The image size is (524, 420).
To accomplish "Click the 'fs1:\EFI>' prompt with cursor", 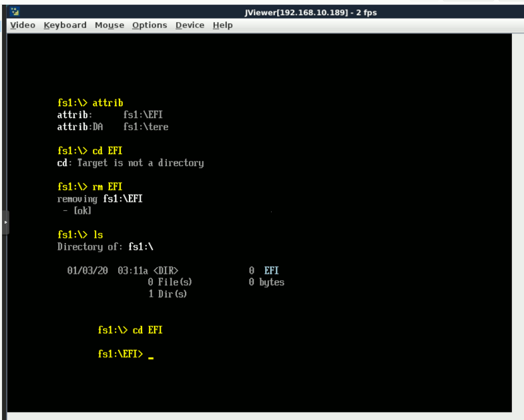I will pyautogui.click(x=125, y=354).
